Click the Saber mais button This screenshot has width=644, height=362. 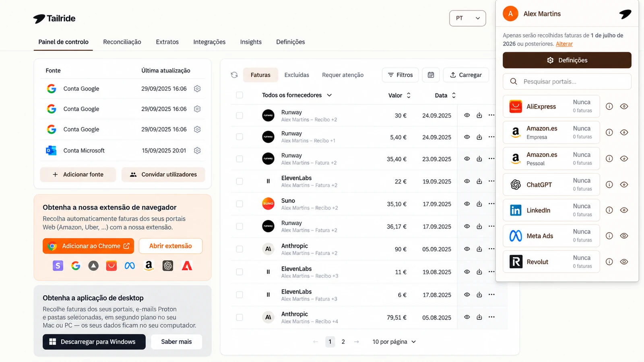tap(176, 342)
